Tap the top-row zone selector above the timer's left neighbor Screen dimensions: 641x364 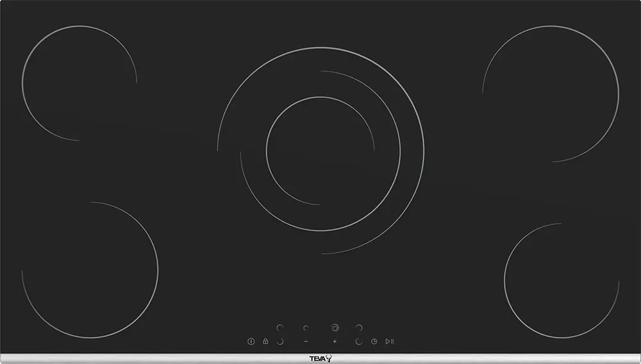(x=359, y=328)
